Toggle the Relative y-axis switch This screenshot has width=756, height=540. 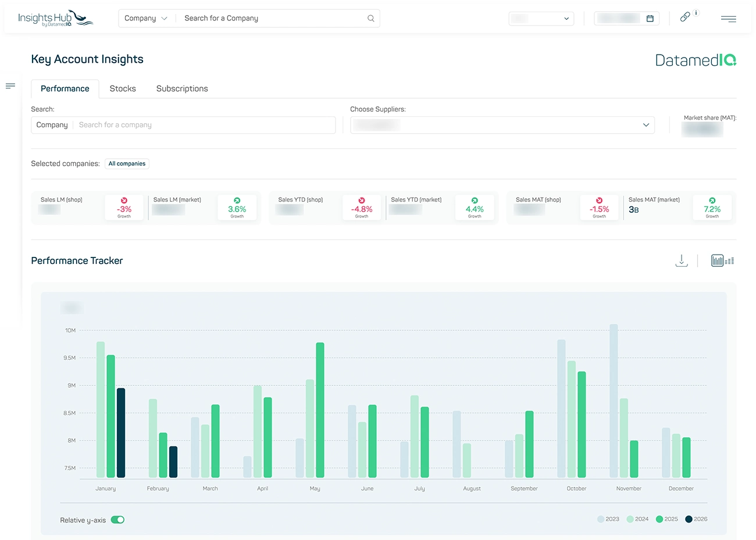coord(117,520)
